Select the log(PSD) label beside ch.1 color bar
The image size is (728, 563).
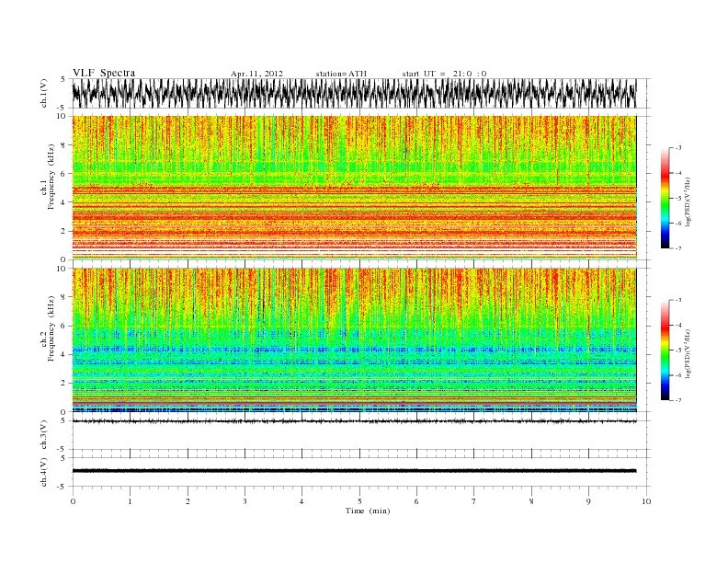688,201
